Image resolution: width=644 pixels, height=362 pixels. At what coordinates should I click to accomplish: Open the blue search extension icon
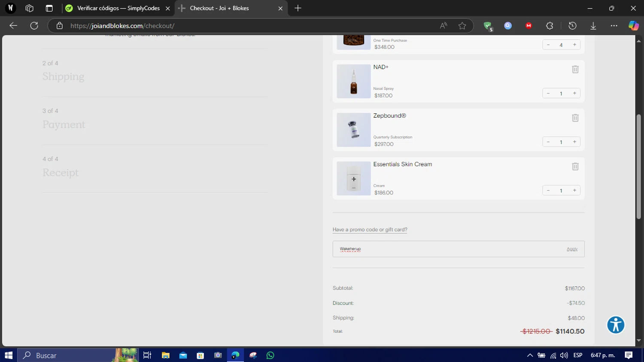tap(508, 26)
